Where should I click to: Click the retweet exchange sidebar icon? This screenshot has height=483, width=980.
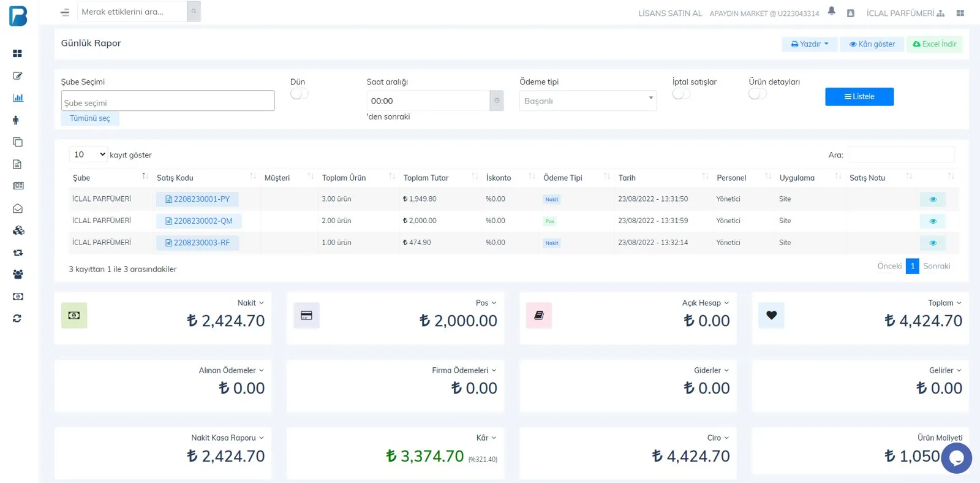(18, 253)
